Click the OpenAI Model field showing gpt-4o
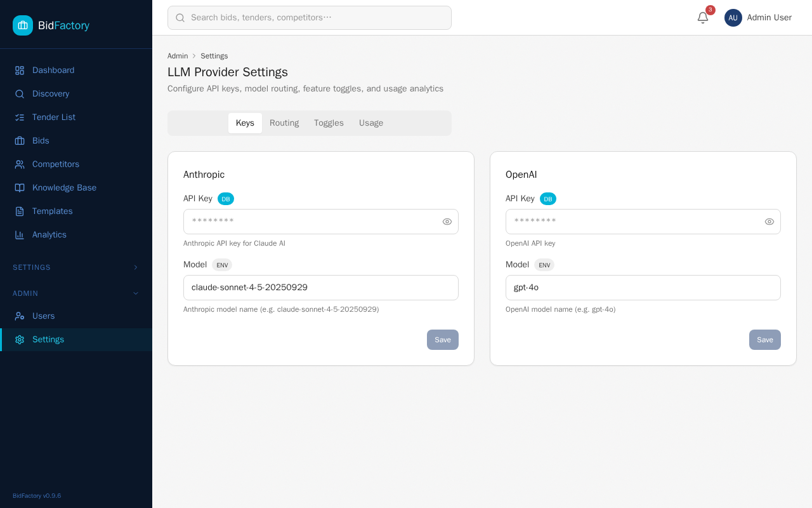Screen dimensions: 812x508 (x=643, y=288)
